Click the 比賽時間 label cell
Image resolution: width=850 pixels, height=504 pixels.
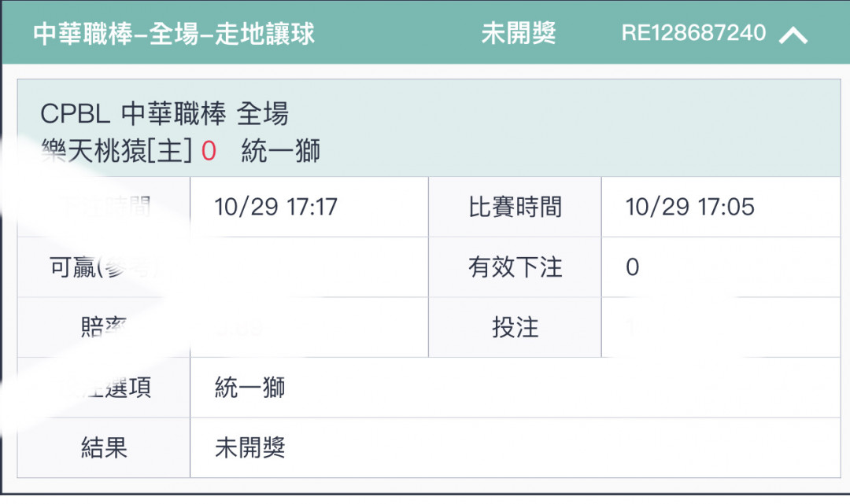(x=515, y=207)
